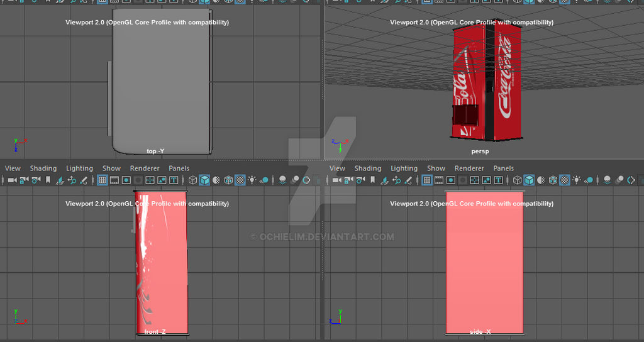Toggle 2D Pan/Zoom icon in front view panel
Image resolution: width=644 pixels, height=342 pixels.
[x=72, y=180]
